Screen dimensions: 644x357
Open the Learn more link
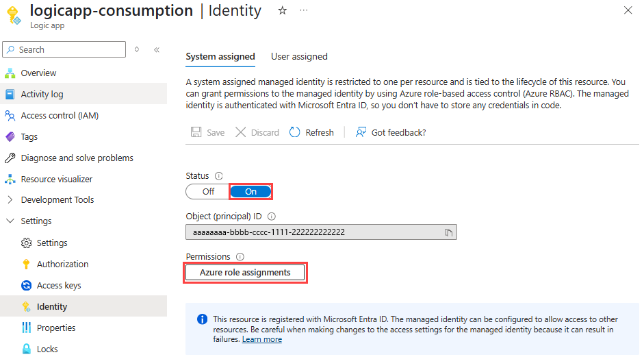261,339
